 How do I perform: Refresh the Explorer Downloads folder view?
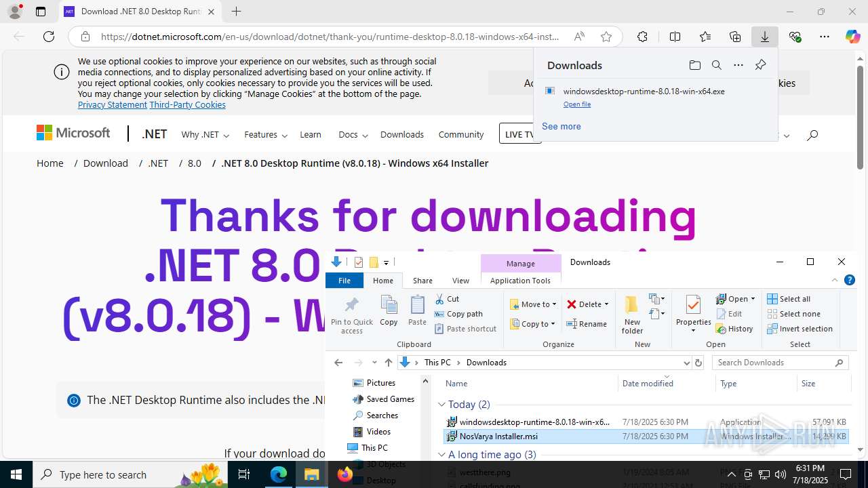[698, 363]
